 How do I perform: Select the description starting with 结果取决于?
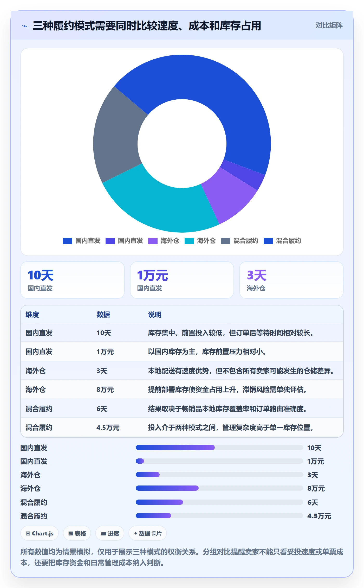click(227, 409)
